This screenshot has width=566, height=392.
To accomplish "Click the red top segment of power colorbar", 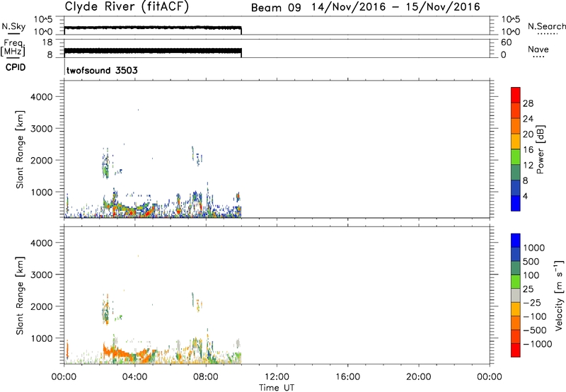I will pos(516,96).
